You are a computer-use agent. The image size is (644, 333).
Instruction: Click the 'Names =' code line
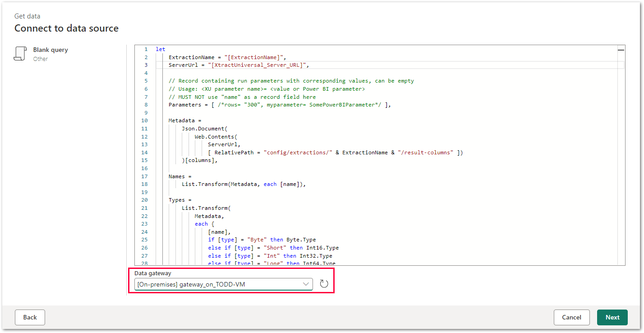(x=180, y=176)
